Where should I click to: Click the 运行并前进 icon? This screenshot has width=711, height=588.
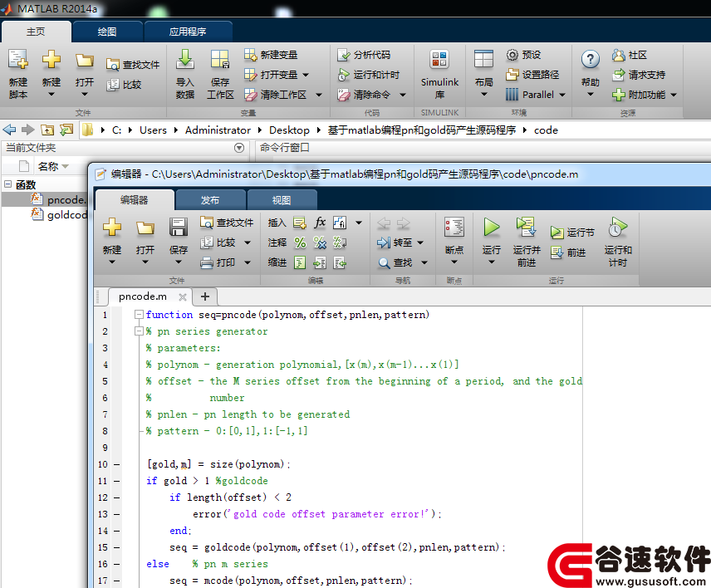(x=527, y=227)
